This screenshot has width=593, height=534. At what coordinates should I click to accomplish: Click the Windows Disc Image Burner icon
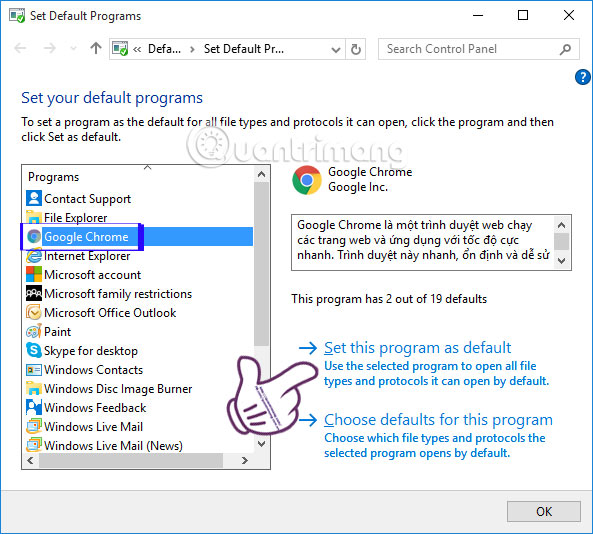tap(34, 388)
